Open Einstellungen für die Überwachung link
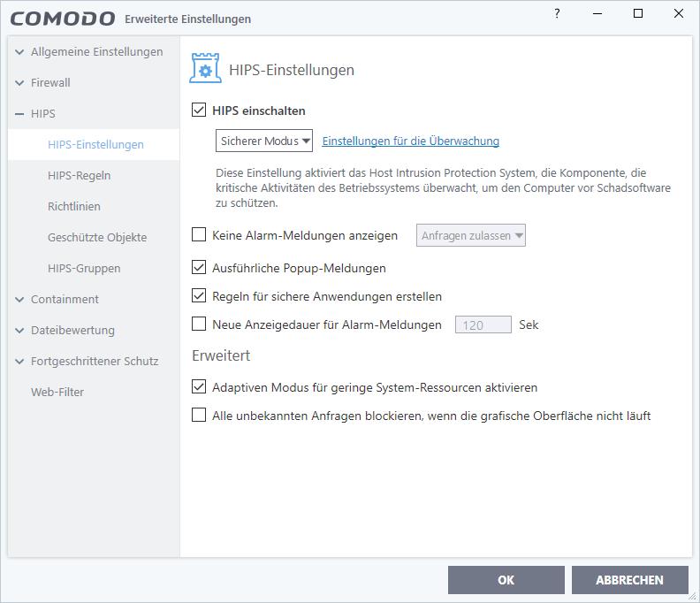 tap(411, 141)
